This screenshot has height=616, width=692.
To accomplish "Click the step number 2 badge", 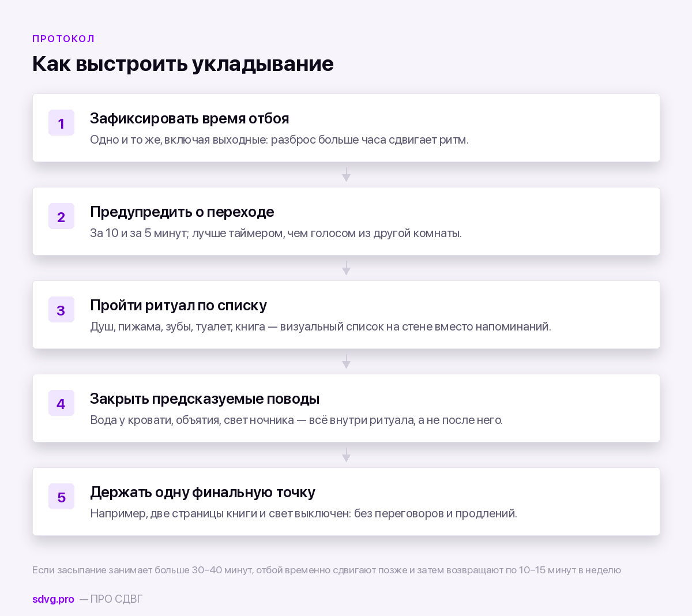I will pos(61,216).
